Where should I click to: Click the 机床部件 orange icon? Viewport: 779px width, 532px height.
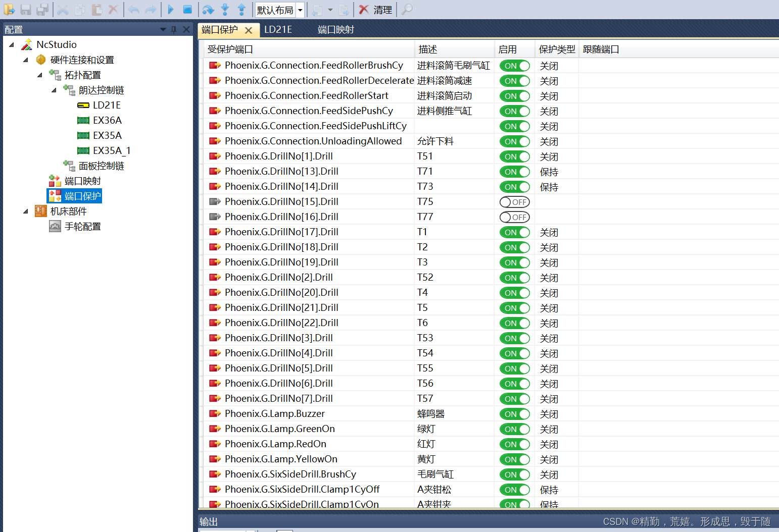point(41,211)
